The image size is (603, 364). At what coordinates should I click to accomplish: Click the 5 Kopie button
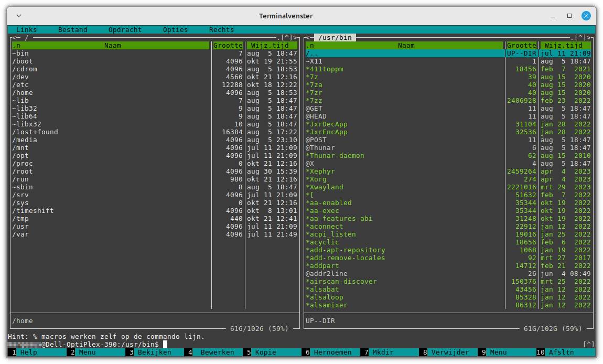coord(272,352)
